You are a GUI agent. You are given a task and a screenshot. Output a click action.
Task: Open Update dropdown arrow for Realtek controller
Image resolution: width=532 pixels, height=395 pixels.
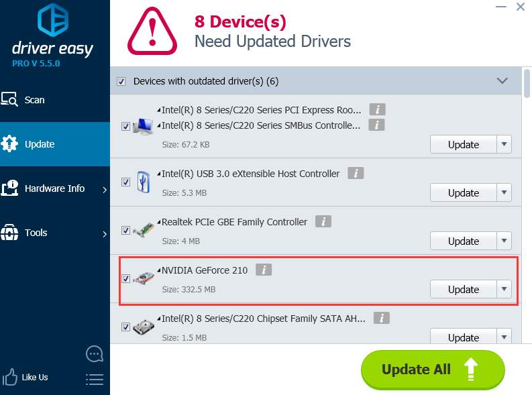[x=504, y=241]
